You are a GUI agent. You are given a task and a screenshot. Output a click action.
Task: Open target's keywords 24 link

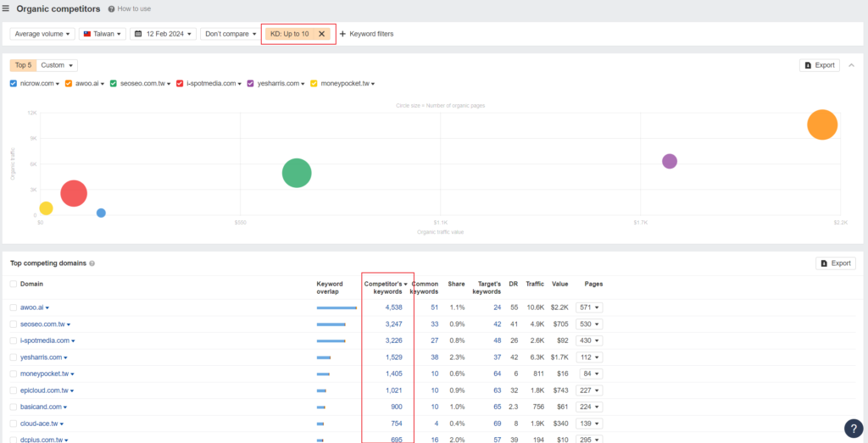pyautogui.click(x=497, y=307)
